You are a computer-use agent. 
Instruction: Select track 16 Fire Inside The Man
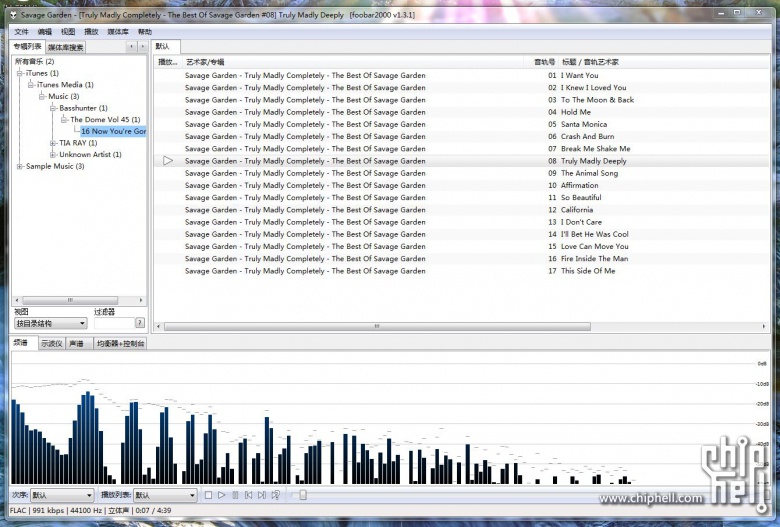tap(461, 258)
